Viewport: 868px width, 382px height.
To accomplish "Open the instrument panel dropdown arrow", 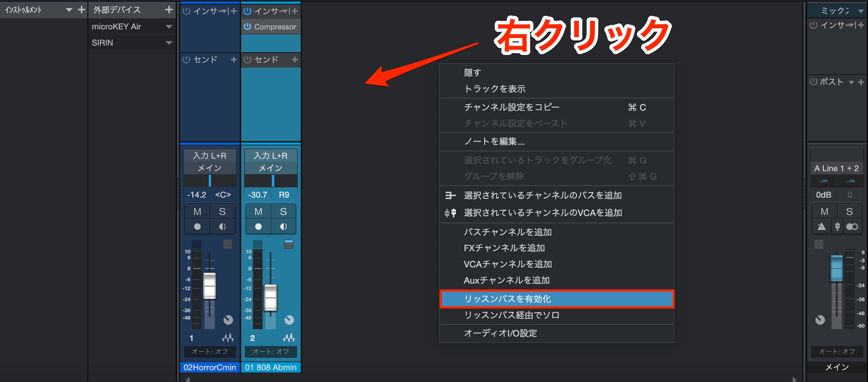I will click(69, 10).
